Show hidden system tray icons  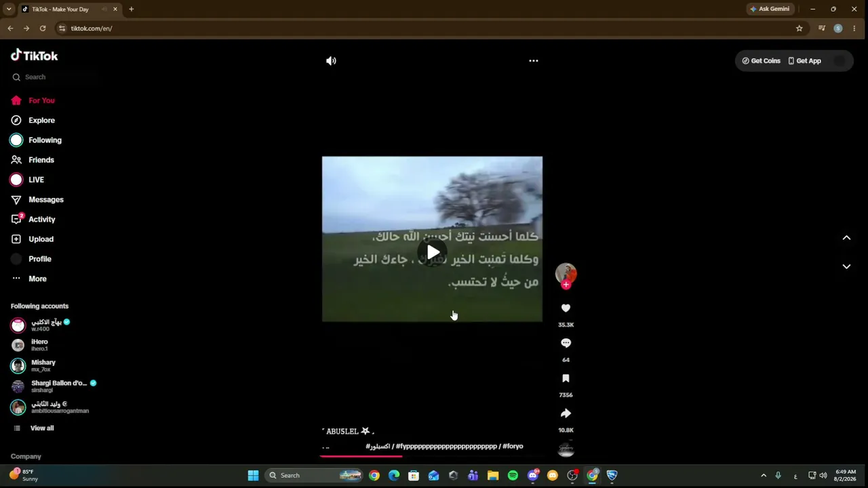click(x=764, y=476)
